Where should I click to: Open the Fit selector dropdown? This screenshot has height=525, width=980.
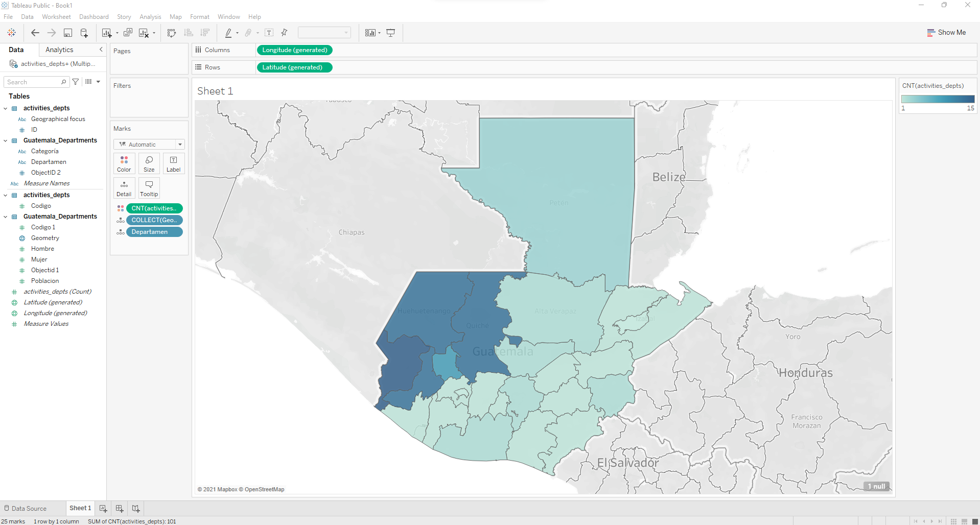[x=324, y=32]
